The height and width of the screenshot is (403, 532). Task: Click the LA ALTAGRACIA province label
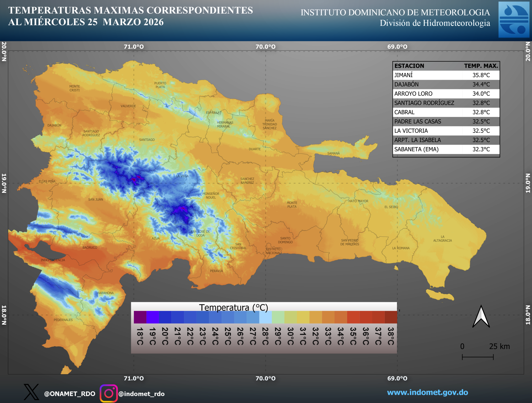pos(442,238)
